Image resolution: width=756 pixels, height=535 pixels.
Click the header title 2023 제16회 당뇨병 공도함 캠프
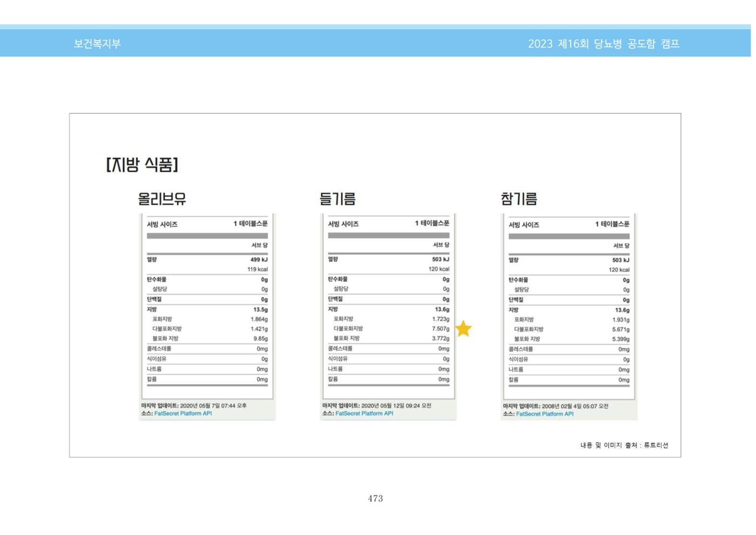(604, 44)
